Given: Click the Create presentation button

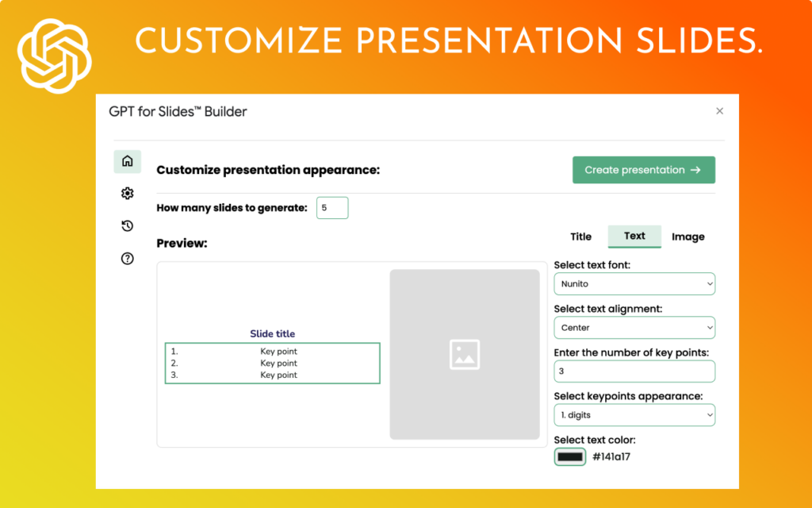Looking at the screenshot, I should click(x=644, y=170).
